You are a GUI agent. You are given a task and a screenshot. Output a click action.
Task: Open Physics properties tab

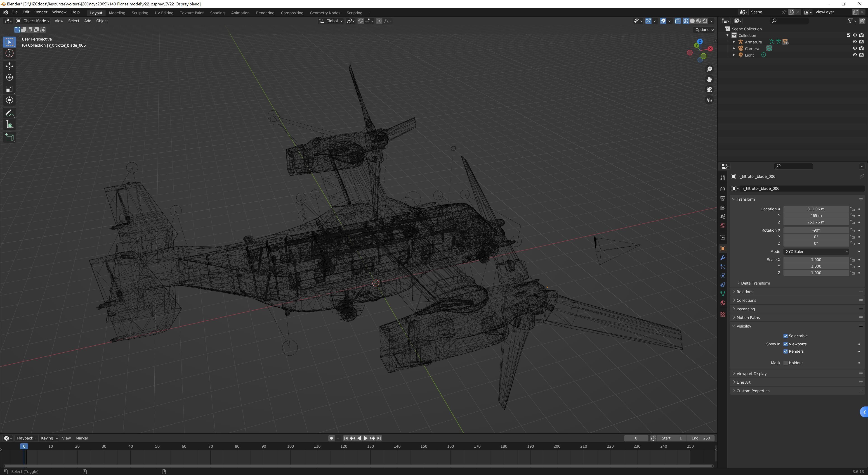pos(722,276)
